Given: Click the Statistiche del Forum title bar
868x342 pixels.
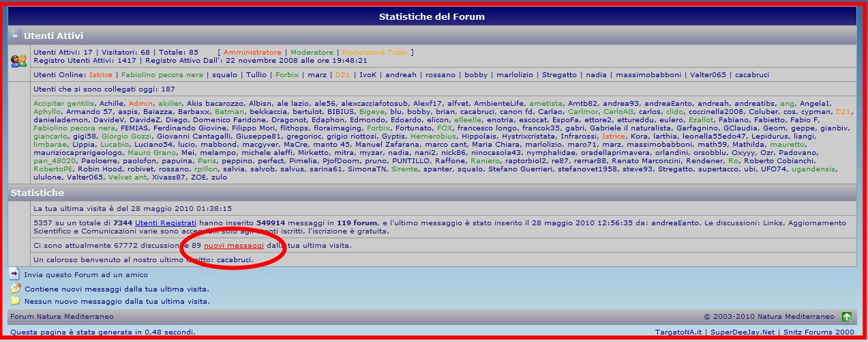Looking at the screenshot, I should (432, 16).
